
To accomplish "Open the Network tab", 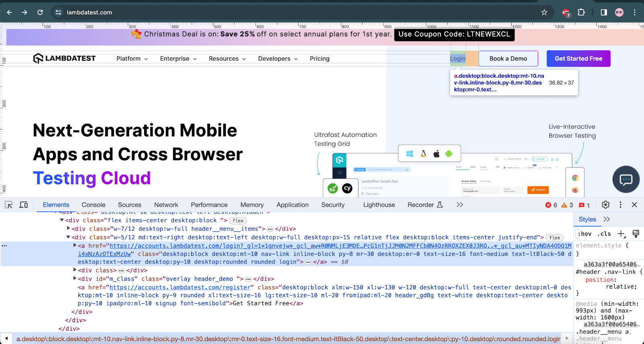I will 166,205.
